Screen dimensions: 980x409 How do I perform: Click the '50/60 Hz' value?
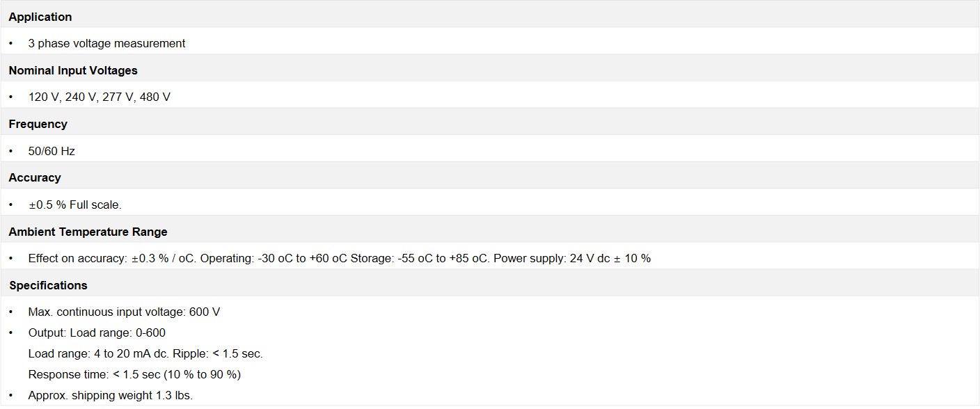coord(52,151)
